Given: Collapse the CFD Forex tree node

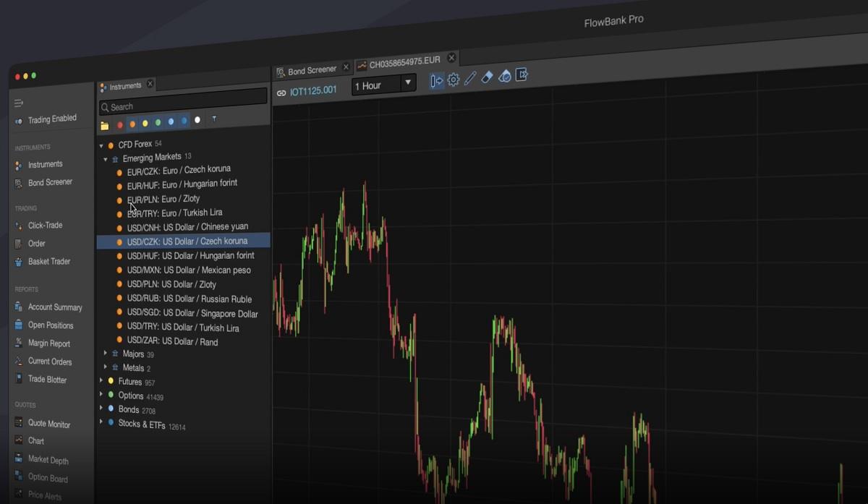Looking at the screenshot, I should pos(101,146).
